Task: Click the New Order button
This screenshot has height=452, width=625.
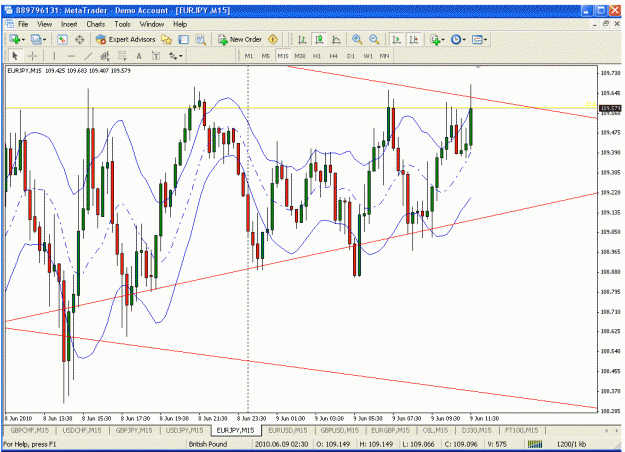Action: click(x=240, y=39)
